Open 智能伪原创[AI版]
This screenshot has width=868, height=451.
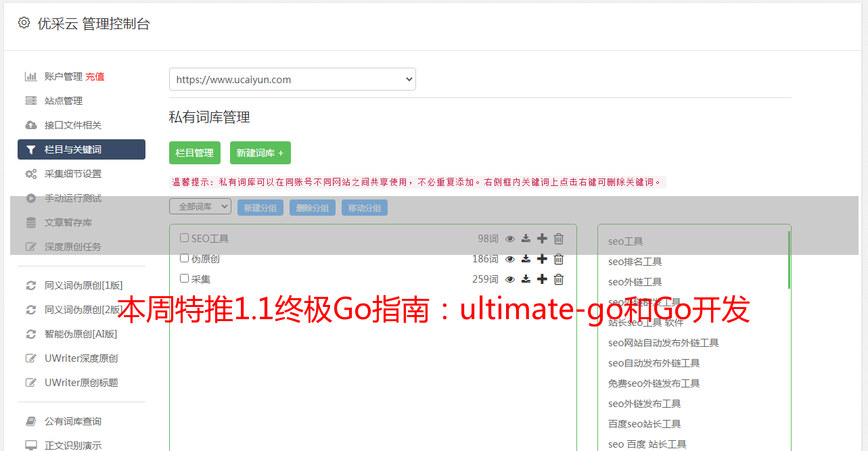tap(81, 334)
